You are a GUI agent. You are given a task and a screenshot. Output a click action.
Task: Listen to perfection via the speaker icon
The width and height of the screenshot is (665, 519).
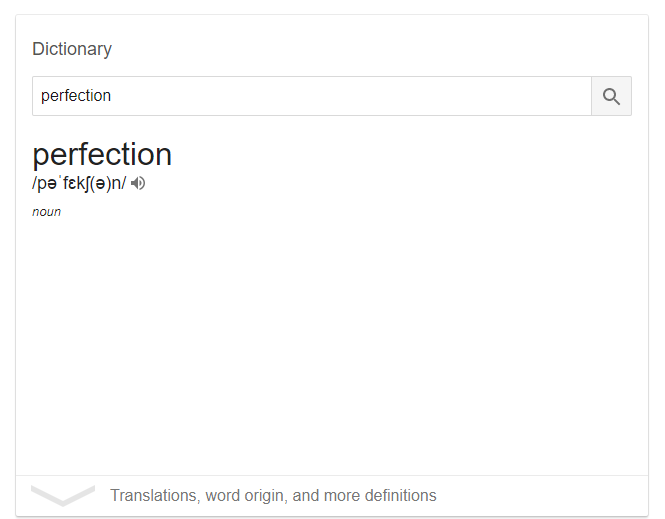click(x=138, y=183)
